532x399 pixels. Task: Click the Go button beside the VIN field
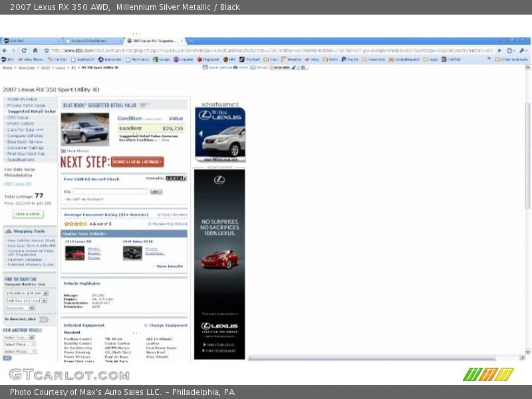click(x=156, y=192)
